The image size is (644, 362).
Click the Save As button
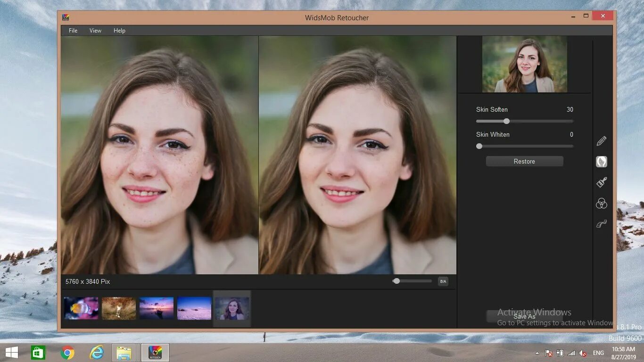tap(524, 316)
